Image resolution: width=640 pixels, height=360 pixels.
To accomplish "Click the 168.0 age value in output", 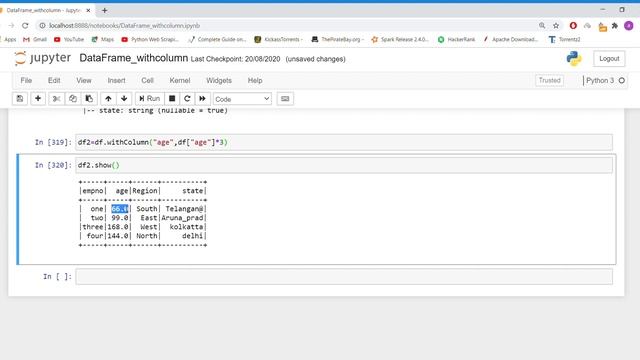I will coord(118,227).
